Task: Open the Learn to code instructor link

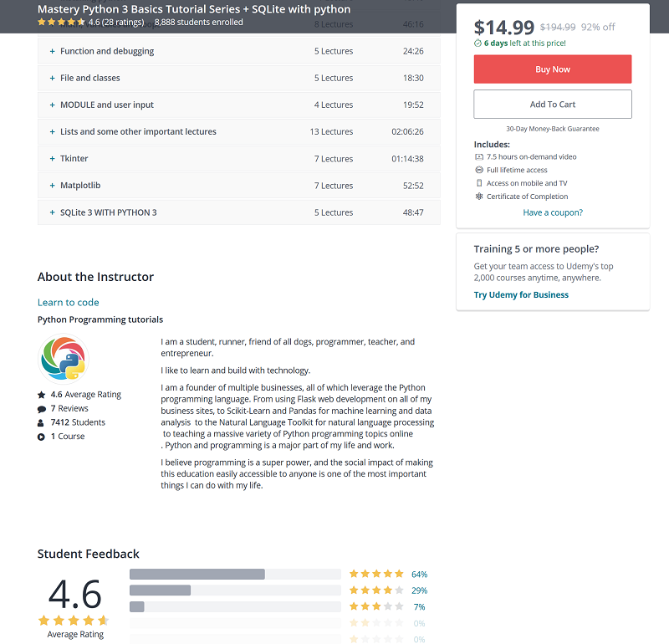Action: click(x=69, y=303)
